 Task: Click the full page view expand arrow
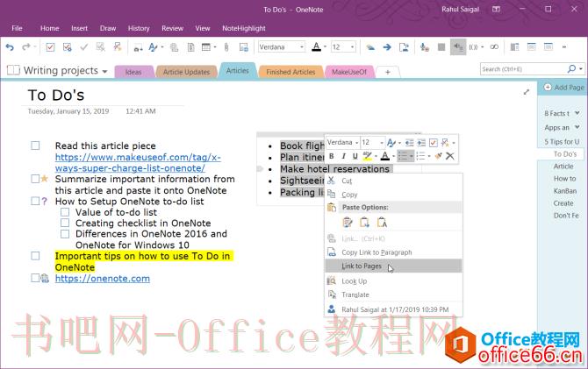[527, 92]
